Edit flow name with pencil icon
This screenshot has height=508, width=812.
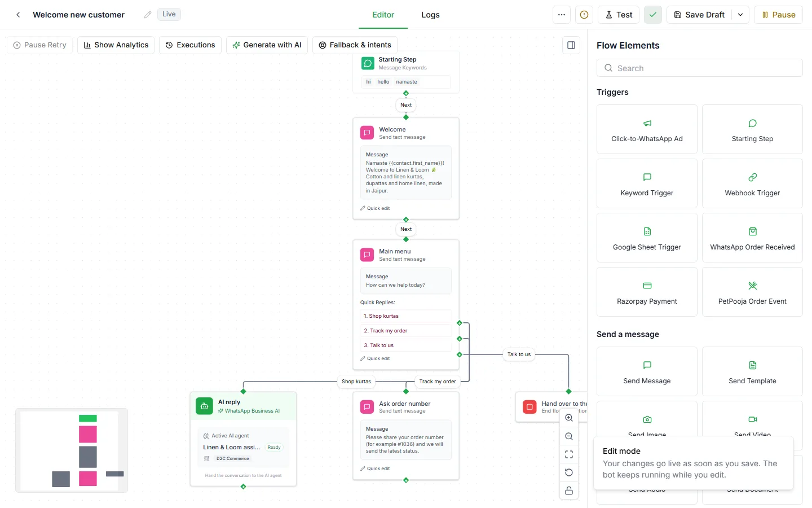click(x=148, y=15)
